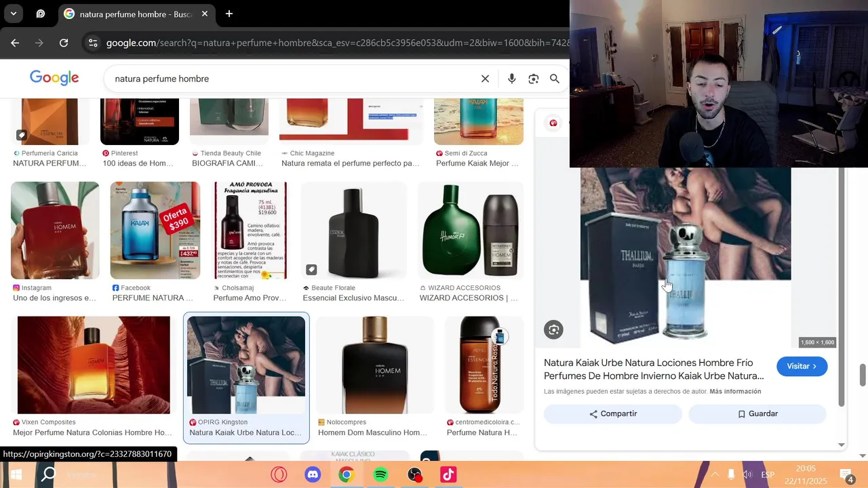Image resolution: width=868 pixels, height=488 pixels.
Task: Go back to the previous page
Action: tap(15, 43)
